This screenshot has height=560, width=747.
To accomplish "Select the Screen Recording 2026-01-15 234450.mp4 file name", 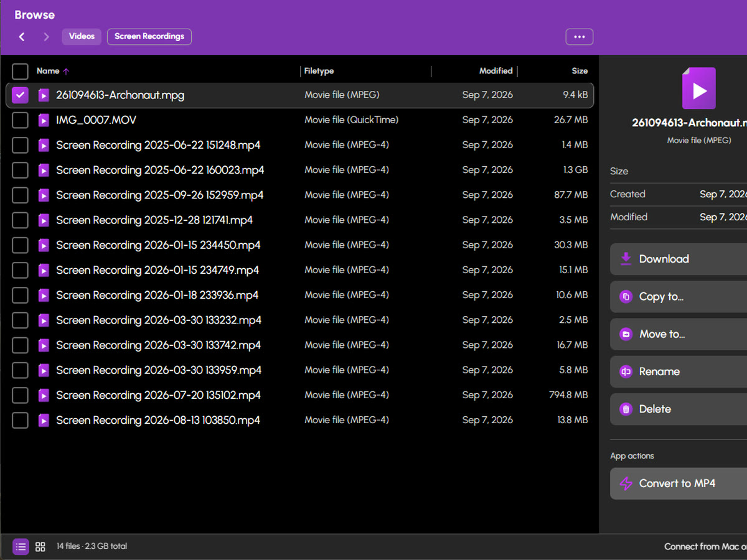I will (x=158, y=245).
